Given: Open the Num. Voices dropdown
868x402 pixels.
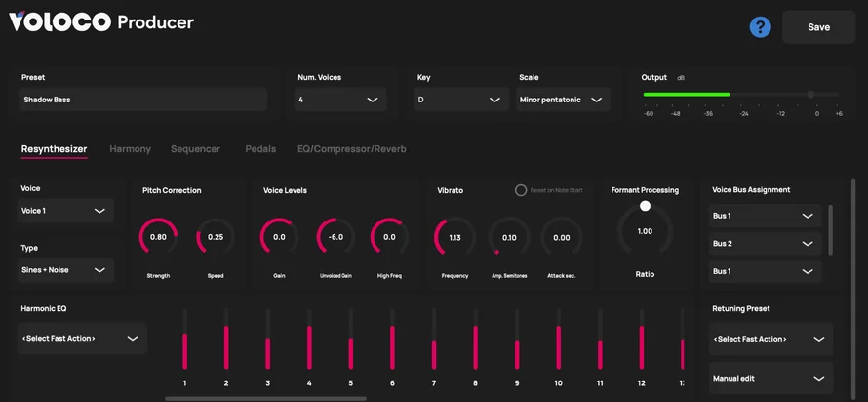Looking at the screenshot, I should pyautogui.click(x=340, y=100).
